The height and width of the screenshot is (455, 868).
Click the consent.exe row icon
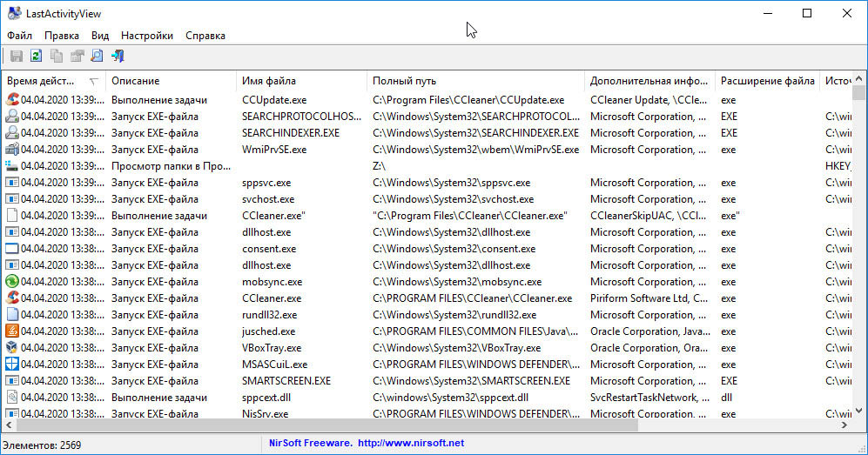tap(12, 249)
